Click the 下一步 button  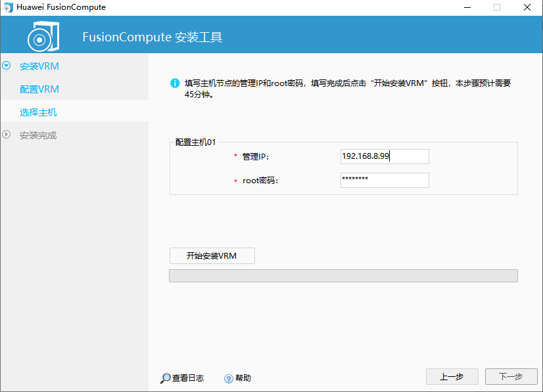point(511,376)
